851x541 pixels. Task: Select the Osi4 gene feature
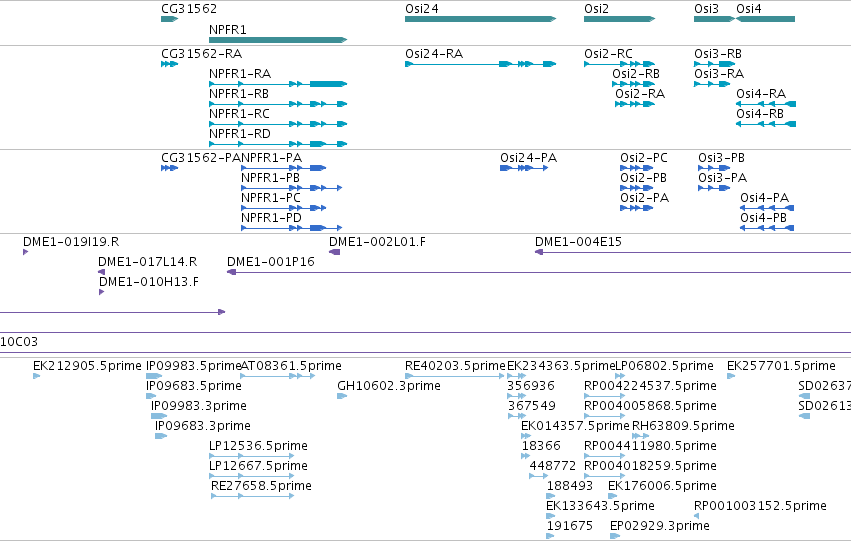pos(765,19)
